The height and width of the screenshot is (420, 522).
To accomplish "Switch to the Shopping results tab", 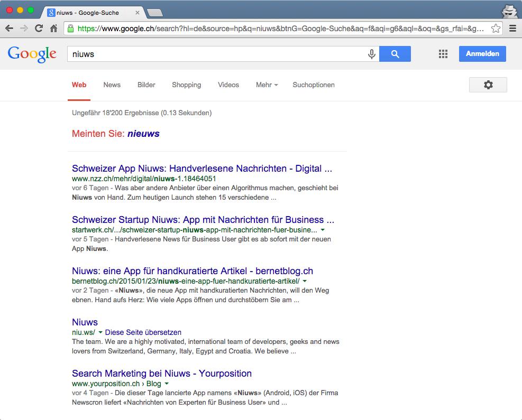I will click(x=186, y=85).
